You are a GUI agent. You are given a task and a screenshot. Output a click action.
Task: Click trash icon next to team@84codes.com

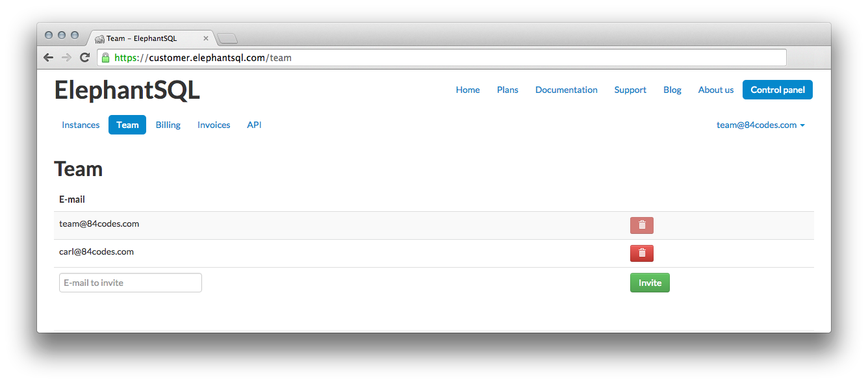641,225
